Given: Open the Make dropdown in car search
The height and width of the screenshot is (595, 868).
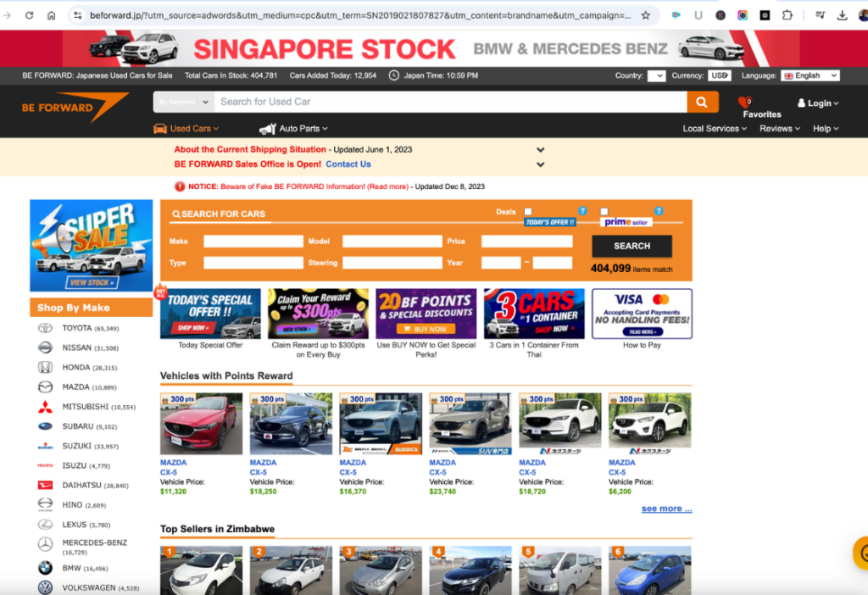Looking at the screenshot, I should tap(253, 242).
